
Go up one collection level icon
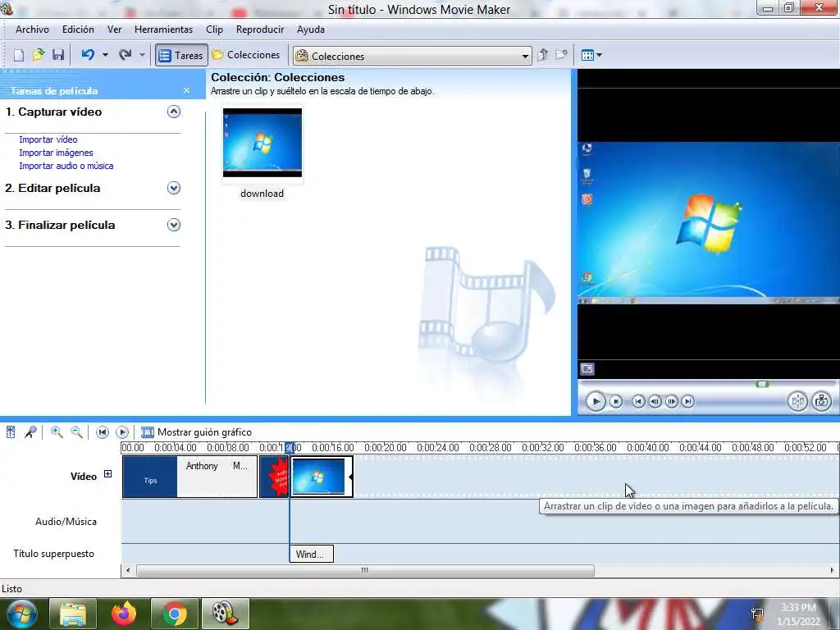click(x=543, y=55)
